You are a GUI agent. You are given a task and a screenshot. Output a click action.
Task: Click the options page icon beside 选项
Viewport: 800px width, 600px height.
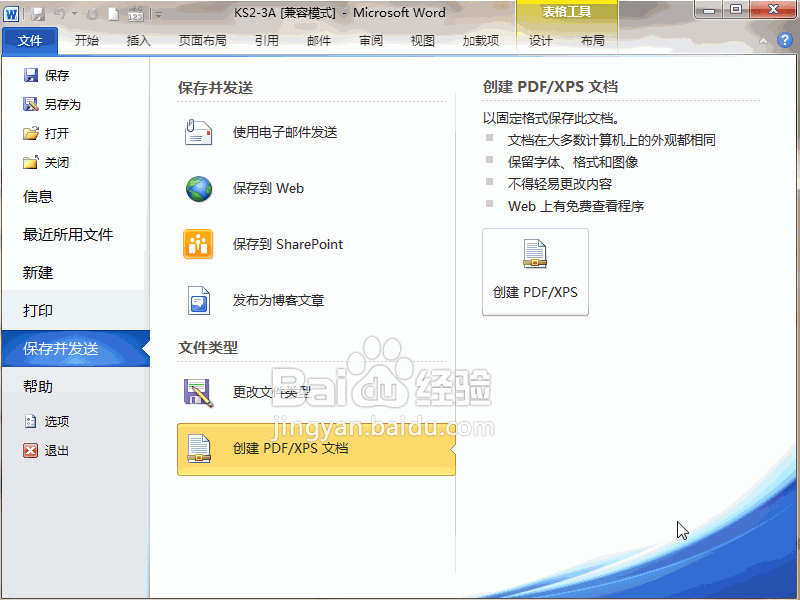31,421
